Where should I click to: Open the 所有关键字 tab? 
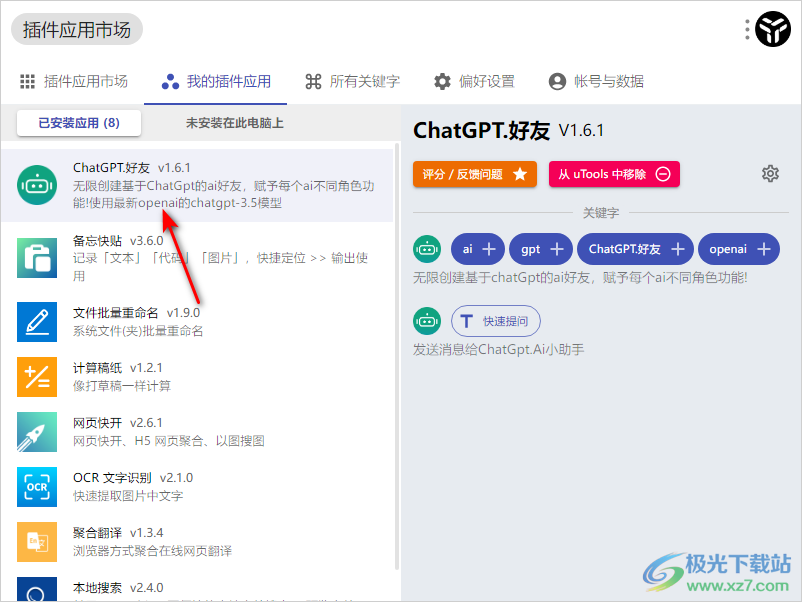(352, 81)
